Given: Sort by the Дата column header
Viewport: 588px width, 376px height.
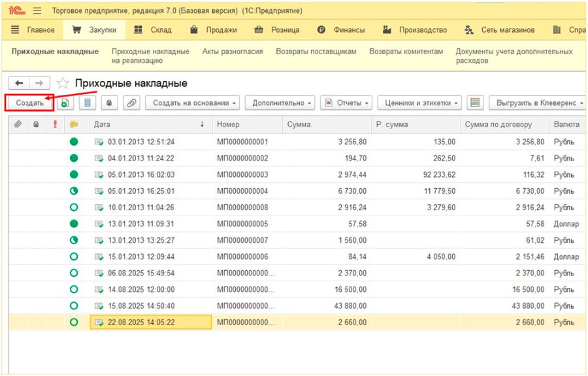Looking at the screenshot, I should coord(151,124).
